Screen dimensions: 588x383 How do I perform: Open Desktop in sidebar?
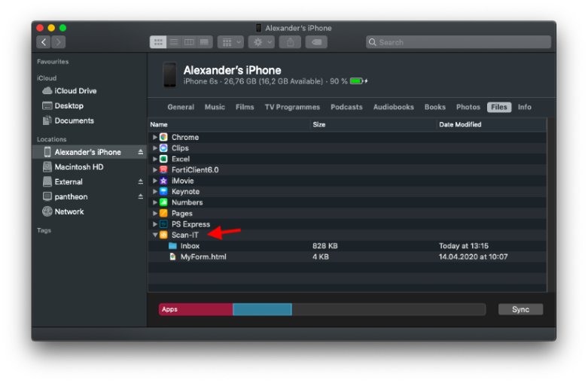pos(90,105)
